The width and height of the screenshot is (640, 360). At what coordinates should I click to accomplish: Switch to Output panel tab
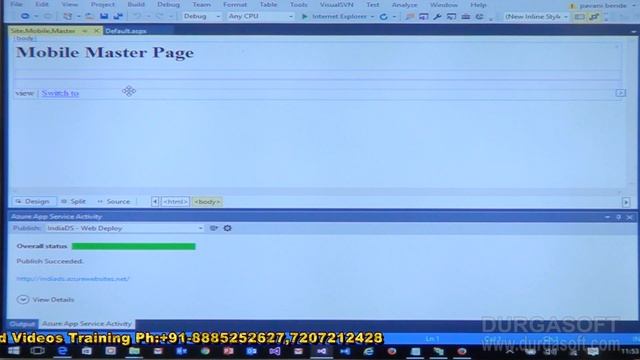(x=22, y=324)
